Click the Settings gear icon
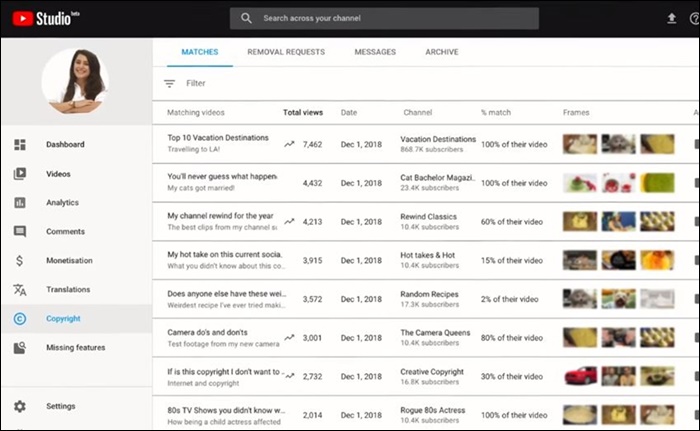 [x=20, y=406]
